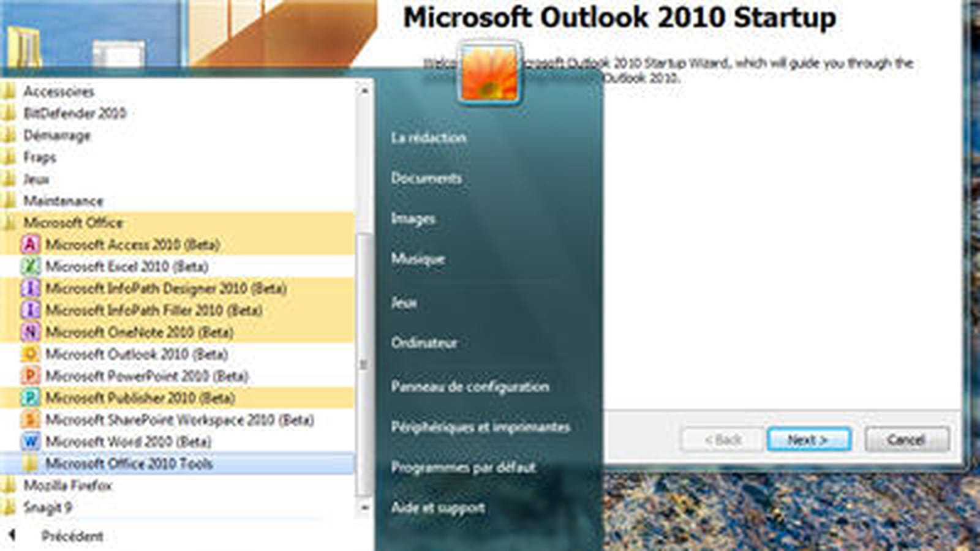This screenshot has width=980, height=551.
Task: Expand the Accessoires folder label
Action: (x=59, y=92)
